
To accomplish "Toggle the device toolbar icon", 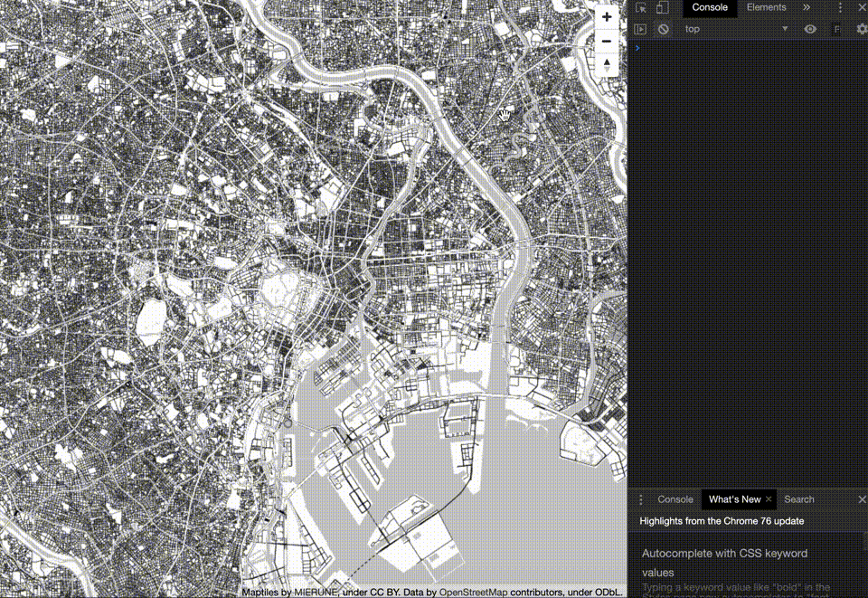I will point(662,7).
